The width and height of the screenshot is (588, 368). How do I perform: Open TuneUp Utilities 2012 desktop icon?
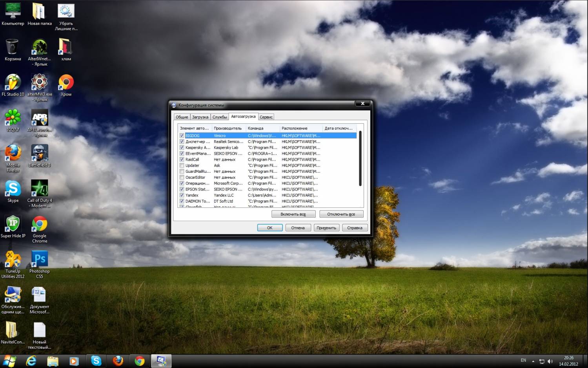pos(13,260)
